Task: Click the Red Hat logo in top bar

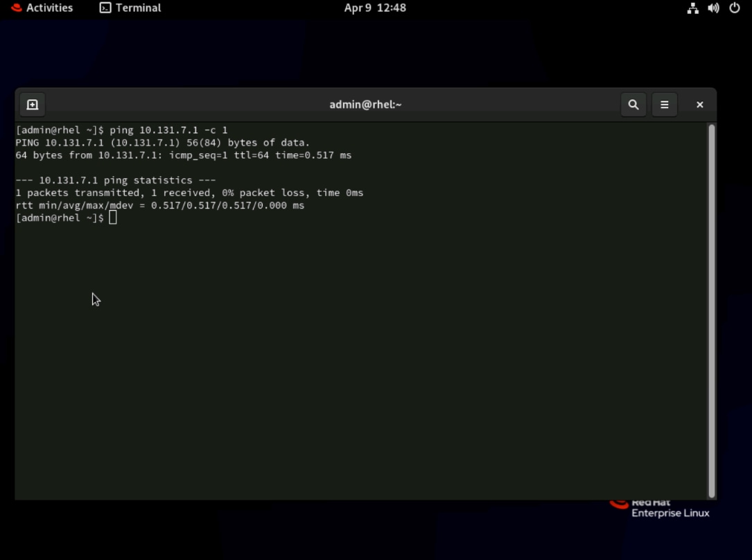Action: click(x=17, y=8)
